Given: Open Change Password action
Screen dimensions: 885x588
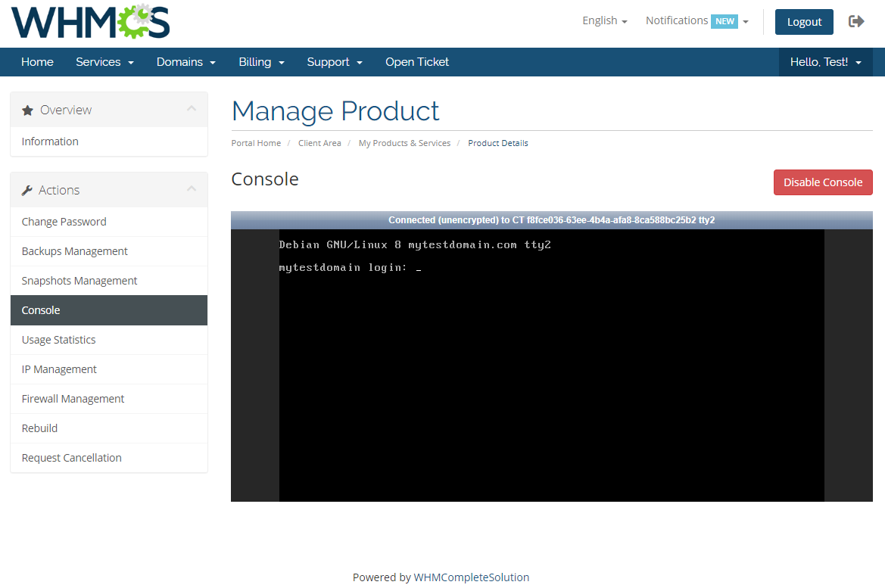Looking at the screenshot, I should 109,222.
